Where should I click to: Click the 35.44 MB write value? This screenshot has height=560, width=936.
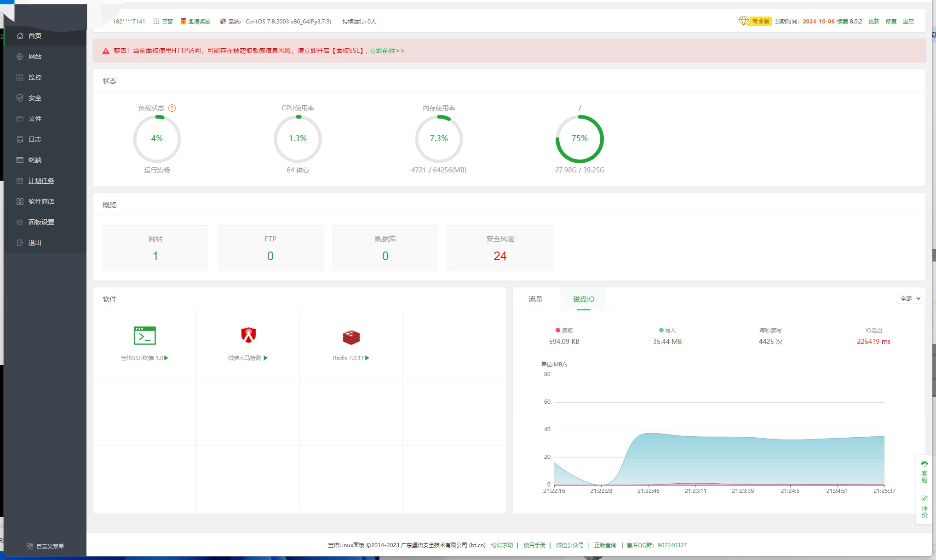[x=667, y=342]
